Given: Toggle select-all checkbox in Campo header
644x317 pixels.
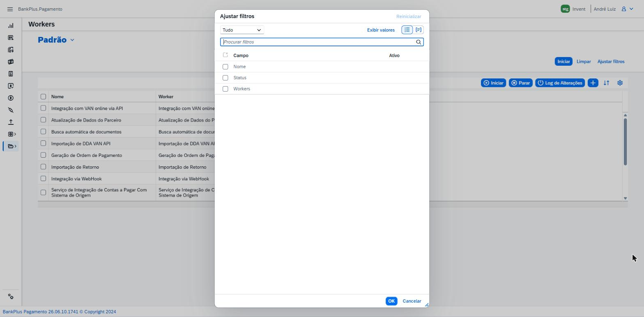Looking at the screenshot, I should (x=225, y=55).
